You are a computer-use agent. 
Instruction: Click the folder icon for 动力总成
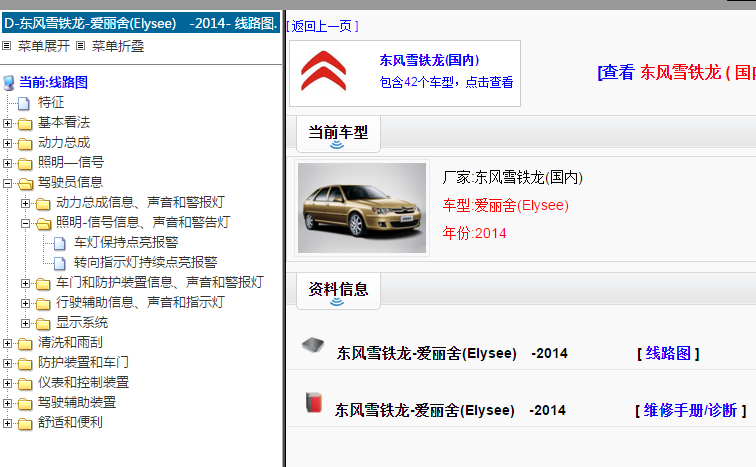25,143
